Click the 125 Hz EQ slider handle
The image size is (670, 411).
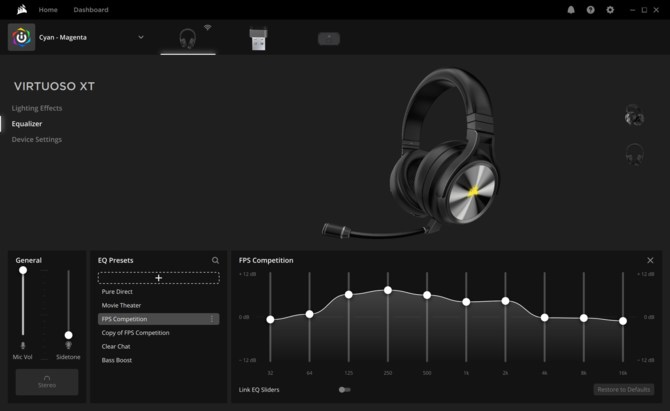coord(349,294)
